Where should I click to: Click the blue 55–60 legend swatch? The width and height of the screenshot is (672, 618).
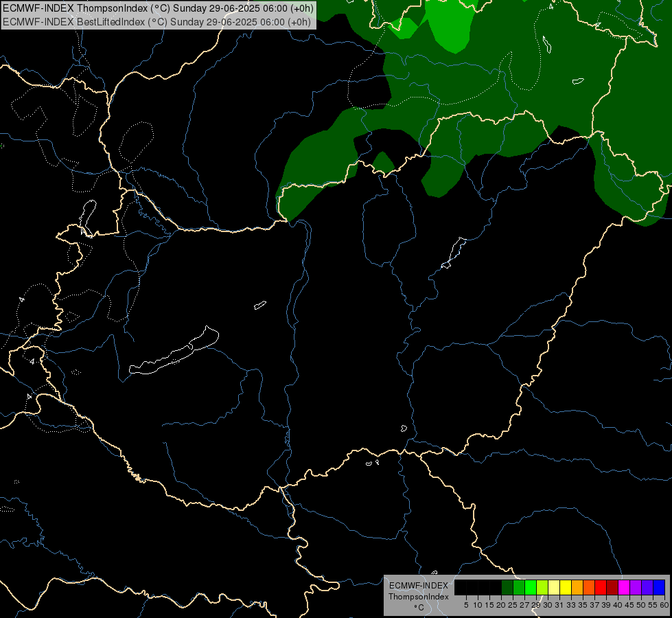coord(659,588)
